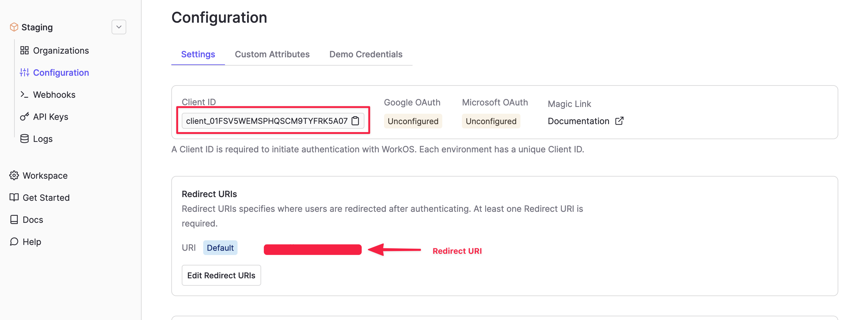The width and height of the screenshot is (868, 320).
Task: Select the Settings tab
Action: pyautogui.click(x=198, y=54)
